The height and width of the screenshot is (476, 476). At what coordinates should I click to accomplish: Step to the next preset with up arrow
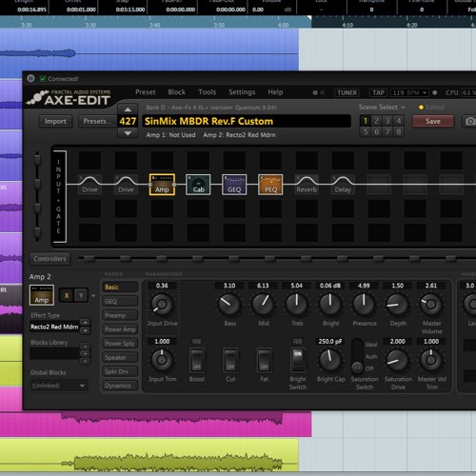(128, 109)
